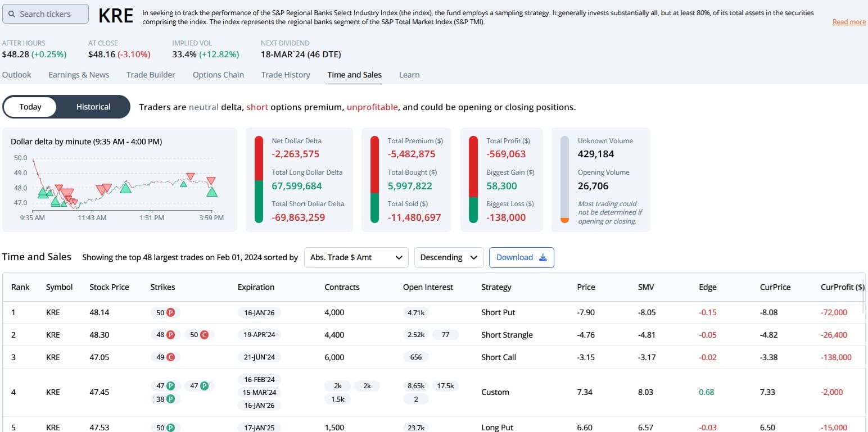Open the Earnings & News tab
The width and height of the screenshot is (868, 432).
79,75
